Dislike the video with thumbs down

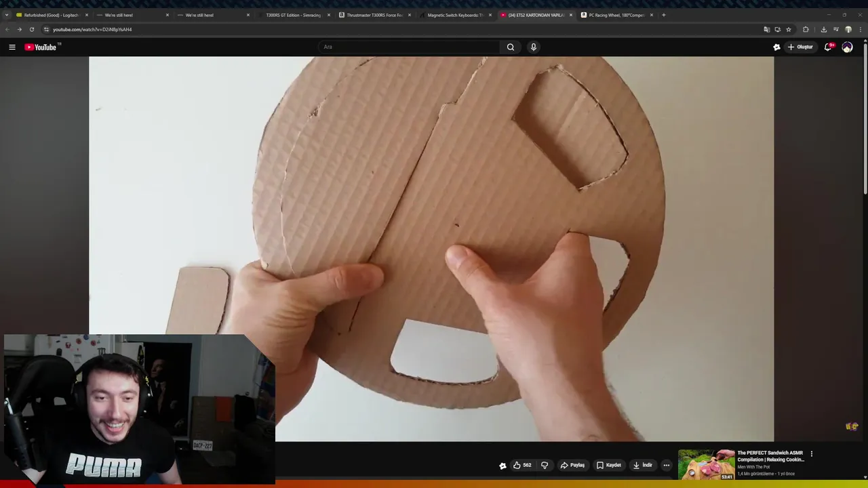(x=545, y=465)
